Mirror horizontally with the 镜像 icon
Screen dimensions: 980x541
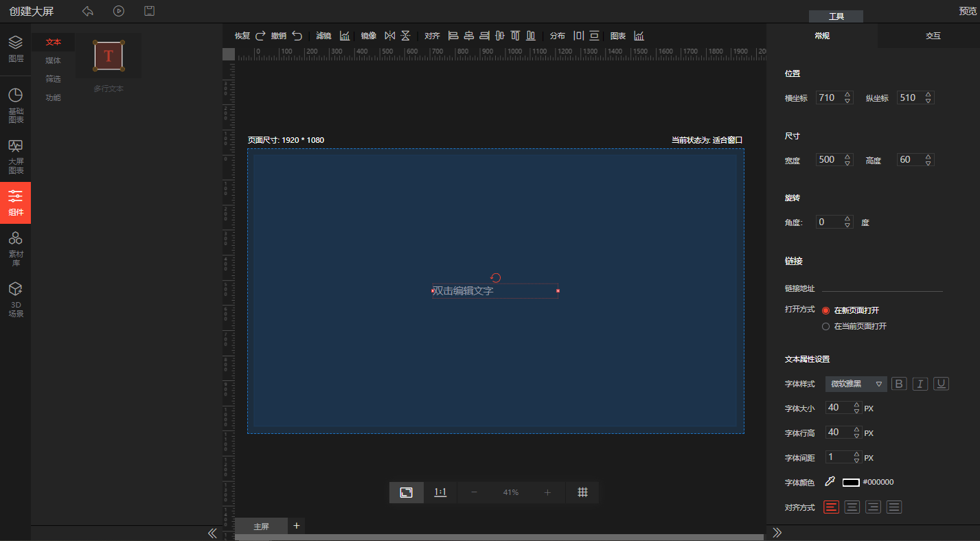(390, 36)
